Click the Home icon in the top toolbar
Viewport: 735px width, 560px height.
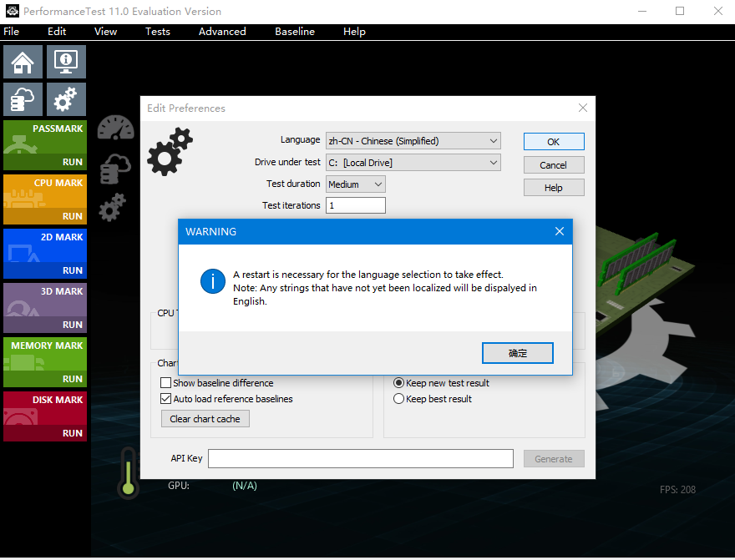pos(23,61)
